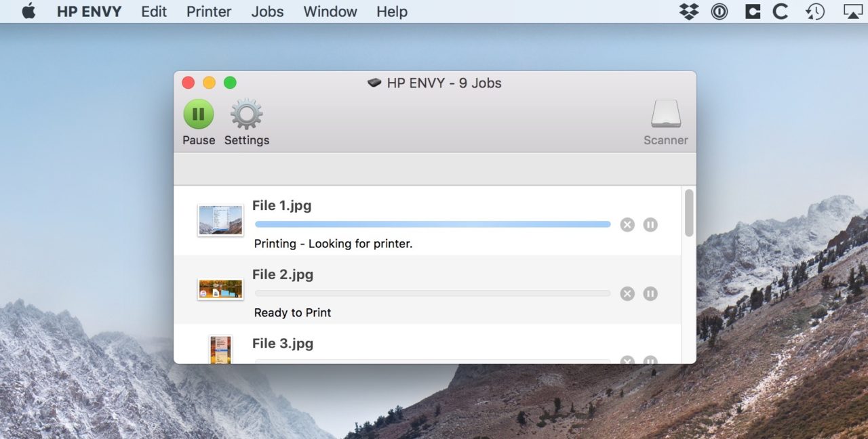868x439 pixels.
Task: Open AirPlay display menu bar icon
Action: coord(852,12)
